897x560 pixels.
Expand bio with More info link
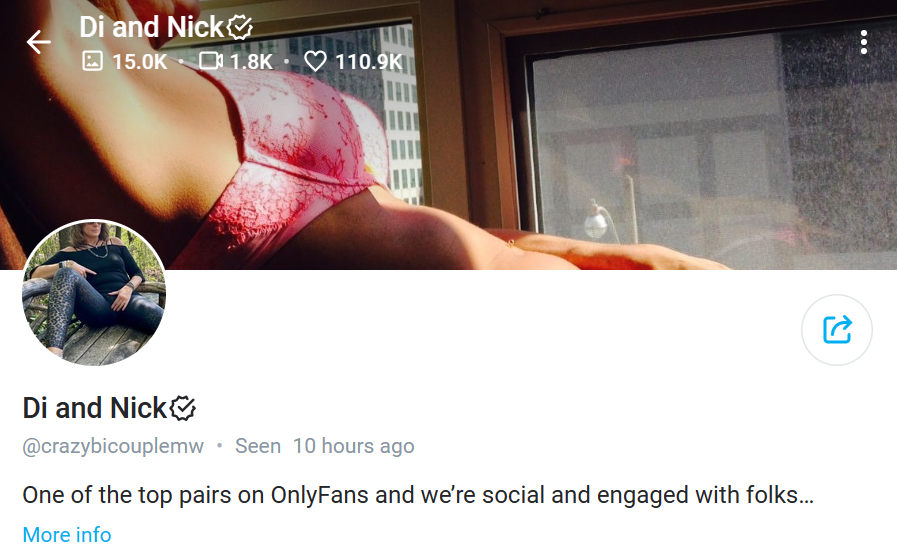[x=67, y=535]
